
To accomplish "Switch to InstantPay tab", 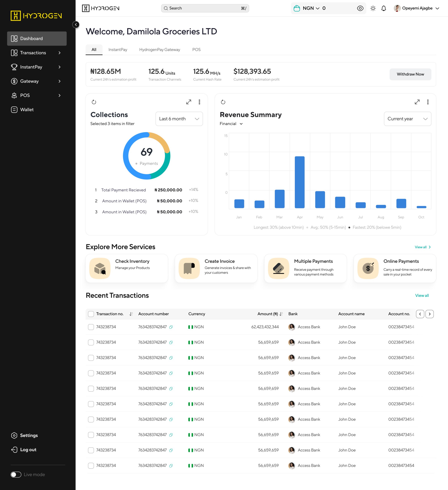I will click(x=118, y=50).
